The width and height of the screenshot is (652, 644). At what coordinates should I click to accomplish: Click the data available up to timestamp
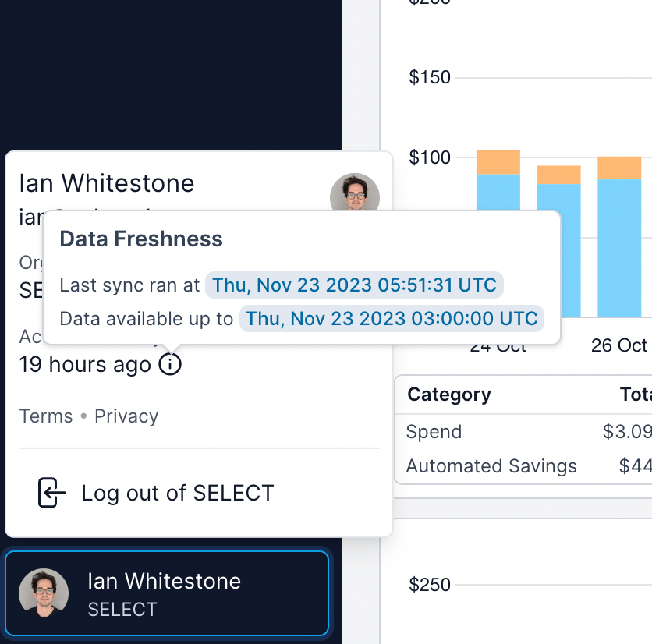pyautogui.click(x=392, y=318)
